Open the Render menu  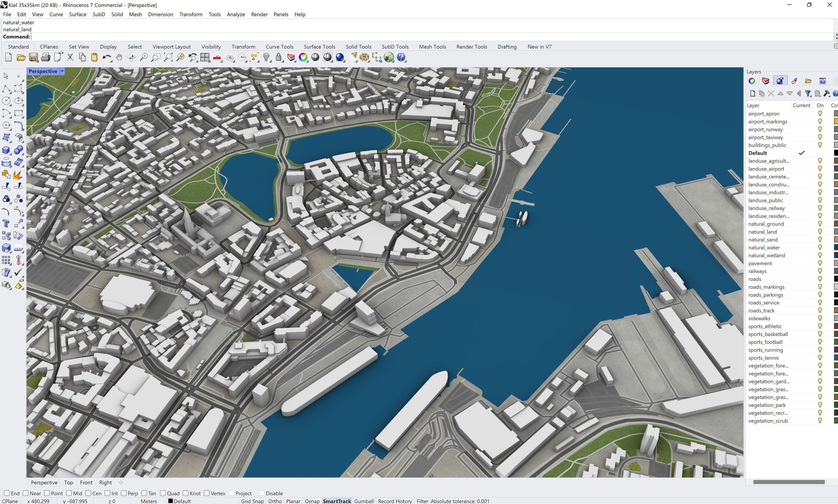tap(259, 14)
